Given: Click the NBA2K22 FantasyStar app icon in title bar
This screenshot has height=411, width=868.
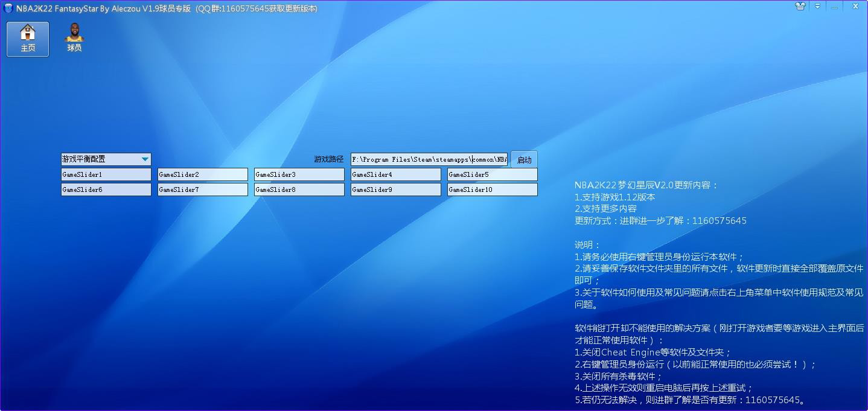Looking at the screenshot, I should [8, 8].
